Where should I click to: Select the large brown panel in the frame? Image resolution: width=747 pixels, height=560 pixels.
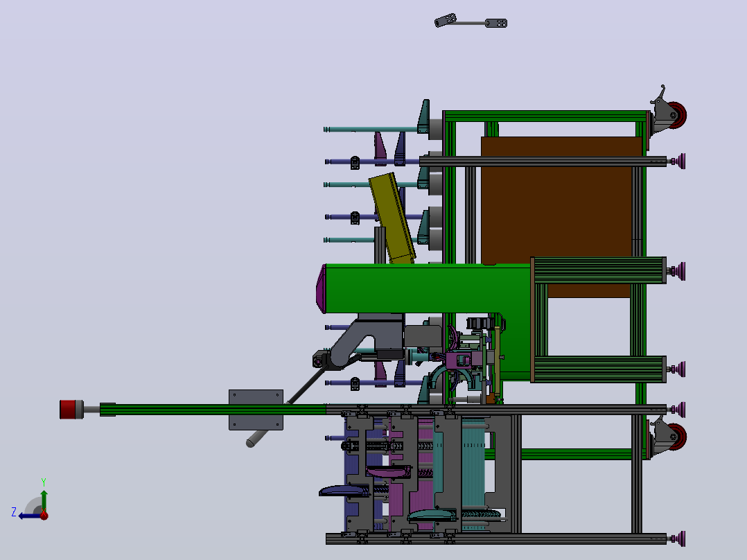(x=557, y=210)
